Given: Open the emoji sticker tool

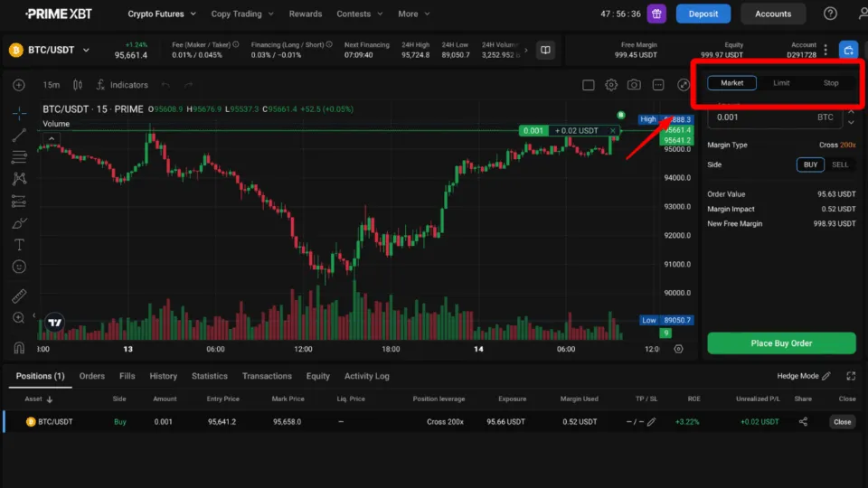Looking at the screenshot, I should pos(19,267).
